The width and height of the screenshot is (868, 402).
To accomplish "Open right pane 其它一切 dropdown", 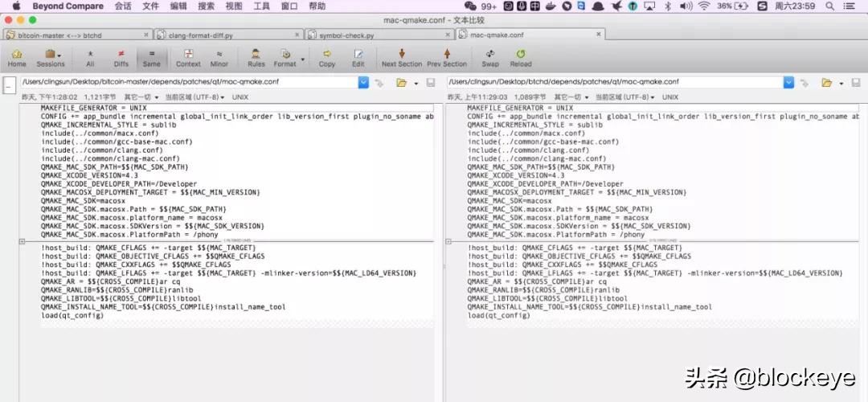I will pyautogui.click(x=571, y=97).
